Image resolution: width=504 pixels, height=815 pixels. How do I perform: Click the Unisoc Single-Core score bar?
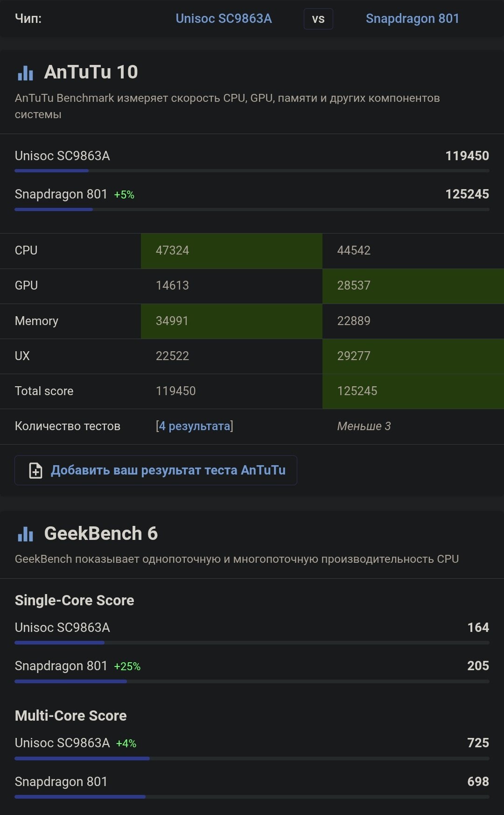60,643
